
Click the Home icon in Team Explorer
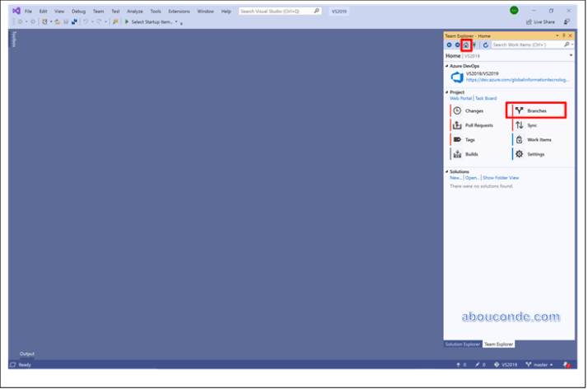[466, 45]
